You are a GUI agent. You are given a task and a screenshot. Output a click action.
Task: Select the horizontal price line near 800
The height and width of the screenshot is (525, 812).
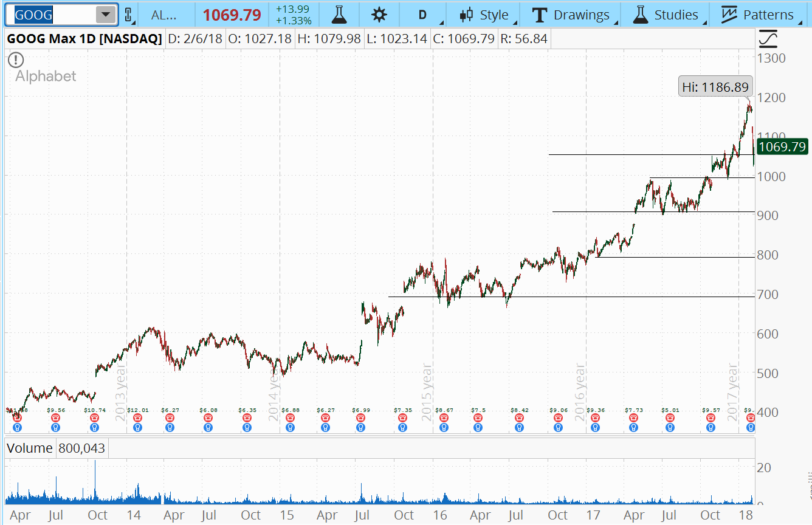(675, 257)
